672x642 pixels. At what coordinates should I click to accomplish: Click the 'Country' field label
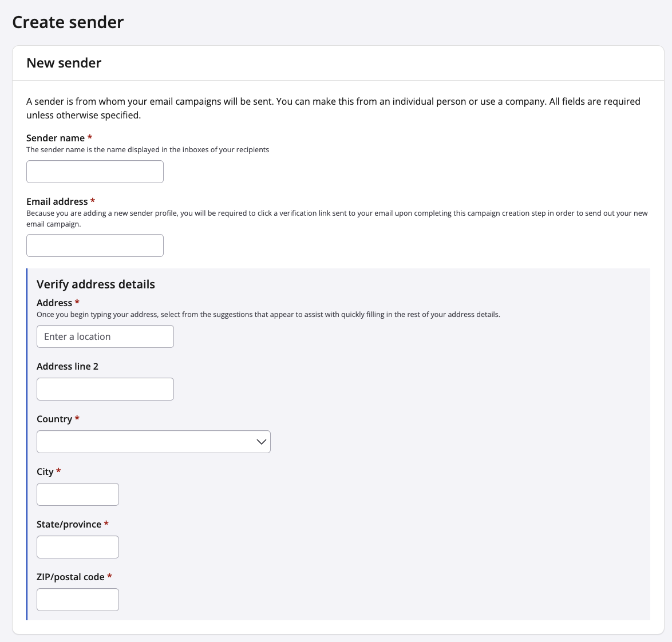tap(54, 419)
